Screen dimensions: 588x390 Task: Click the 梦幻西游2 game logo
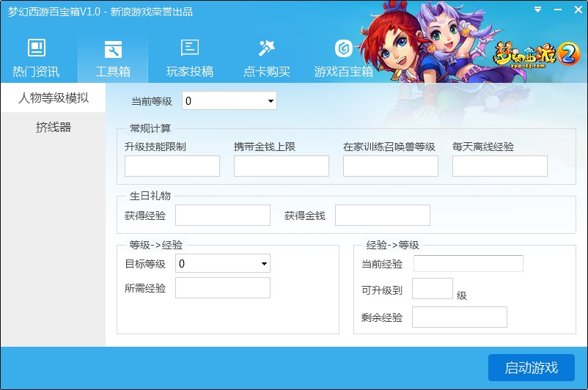(536, 55)
